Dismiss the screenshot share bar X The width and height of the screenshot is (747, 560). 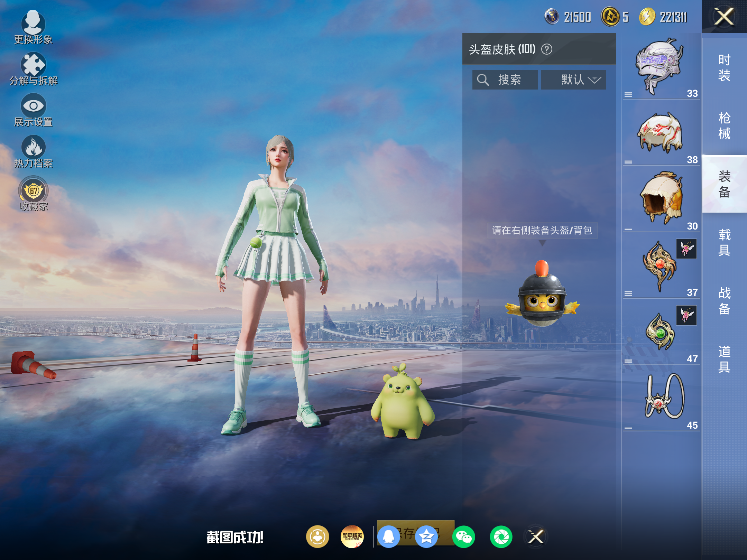click(536, 537)
